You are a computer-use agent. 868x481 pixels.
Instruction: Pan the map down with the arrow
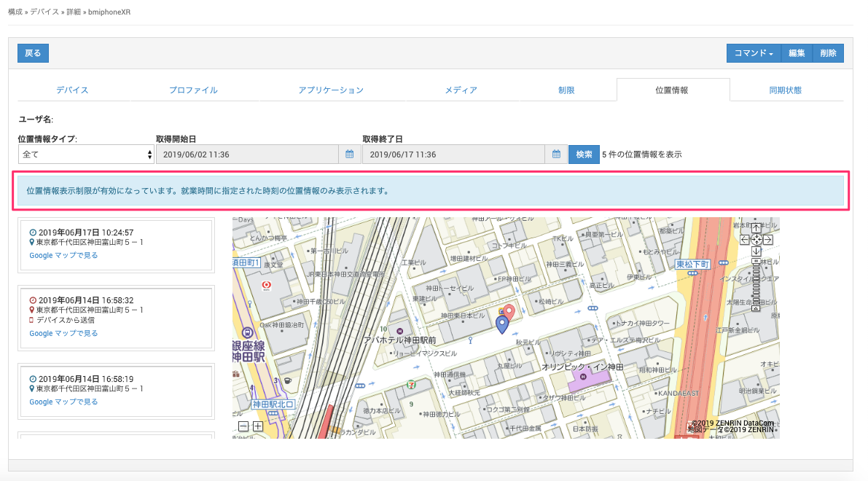pos(756,251)
